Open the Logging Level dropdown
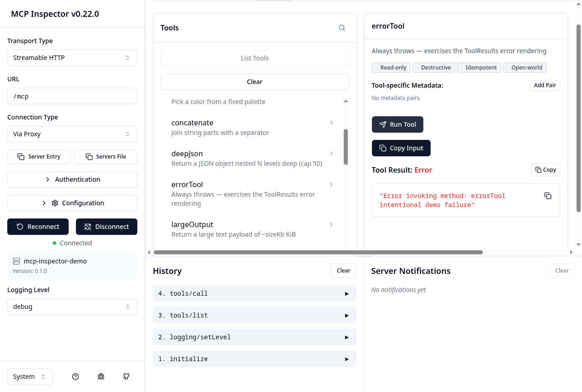This screenshot has width=582, height=392. (x=72, y=307)
